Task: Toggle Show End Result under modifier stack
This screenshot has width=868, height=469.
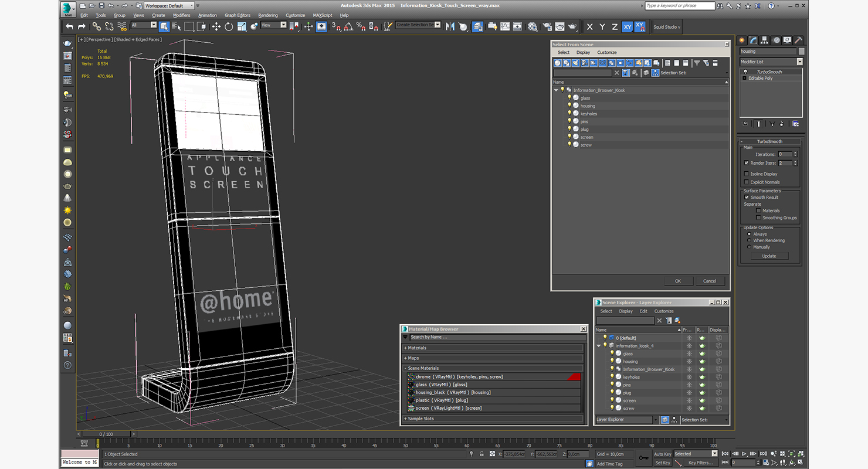Action: coord(759,124)
